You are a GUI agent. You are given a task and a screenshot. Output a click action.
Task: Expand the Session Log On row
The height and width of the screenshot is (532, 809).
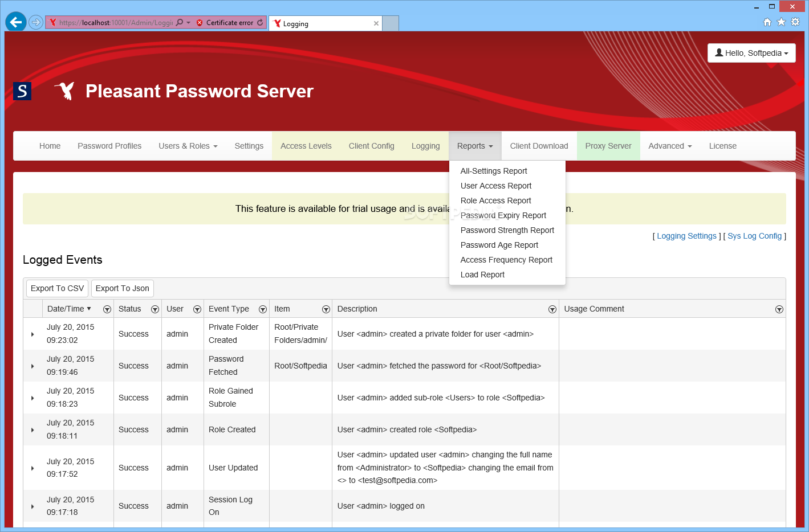(32, 506)
